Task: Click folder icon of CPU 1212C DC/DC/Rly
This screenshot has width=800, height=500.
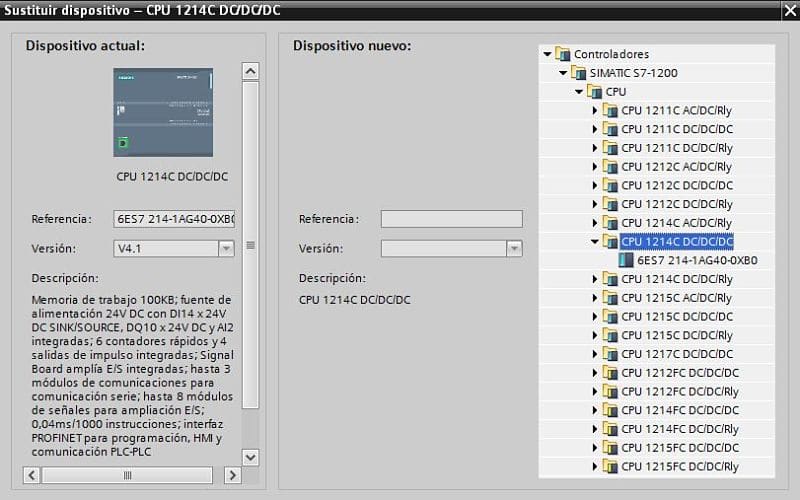Action: click(x=610, y=204)
